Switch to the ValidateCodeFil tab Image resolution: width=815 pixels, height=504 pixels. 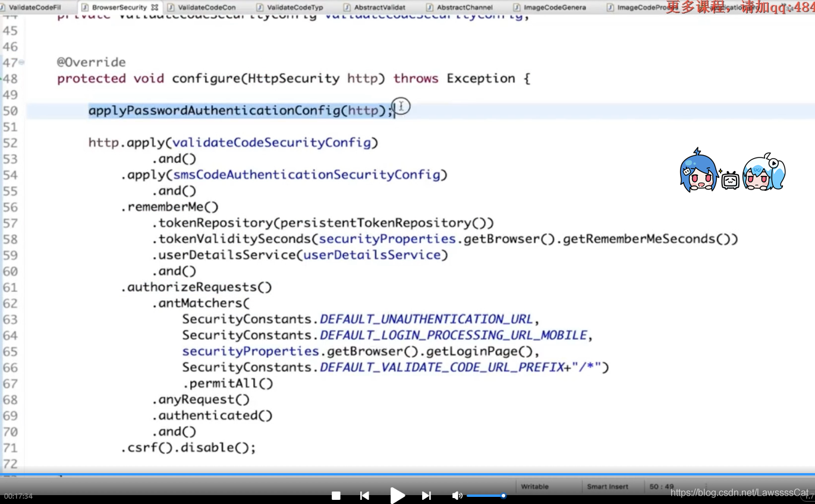(x=34, y=7)
